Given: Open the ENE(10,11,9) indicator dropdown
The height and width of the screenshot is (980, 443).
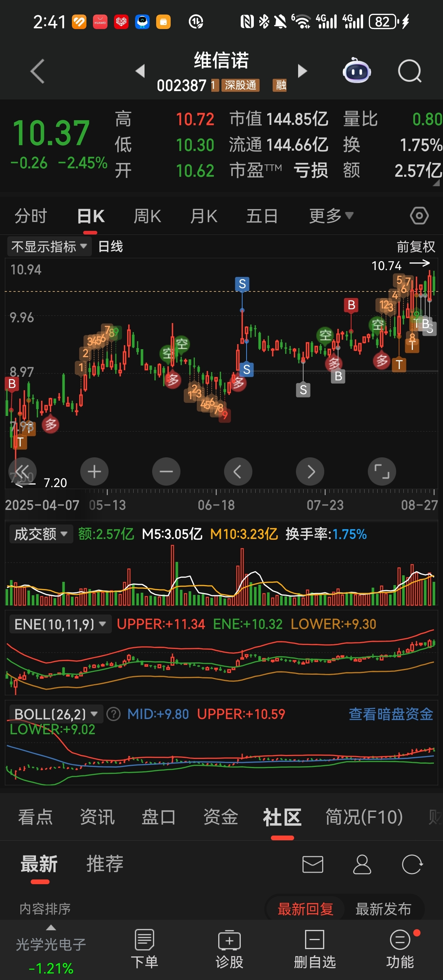Looking at the screenshot, I should click(60, 624).
